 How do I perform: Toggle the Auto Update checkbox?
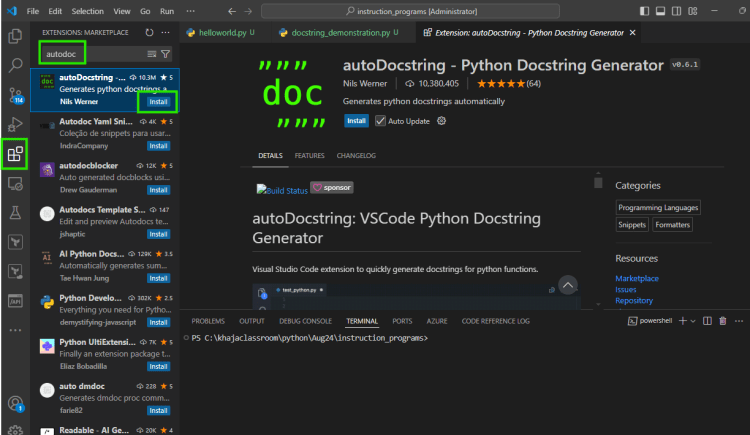380,121
